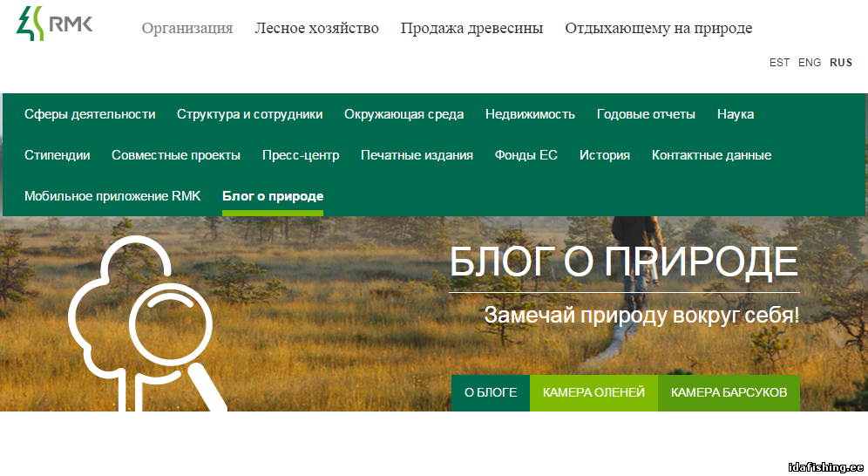Open the История page
This screenshot has width=868, height=476.
coord(605,155)
